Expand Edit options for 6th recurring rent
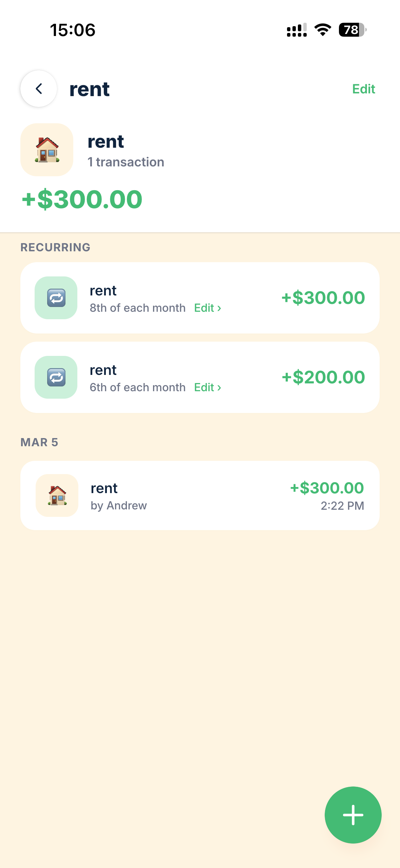 point(207,387)
